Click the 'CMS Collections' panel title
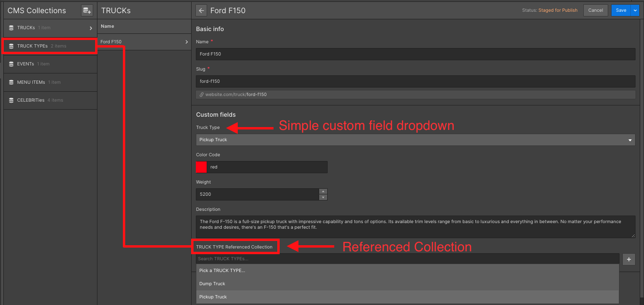 37,10
